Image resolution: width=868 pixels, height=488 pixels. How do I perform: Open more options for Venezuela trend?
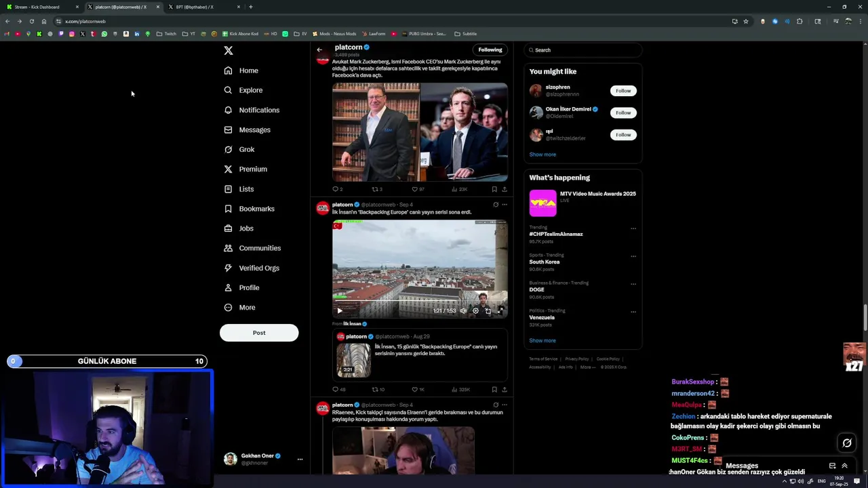tap(633, 312)
